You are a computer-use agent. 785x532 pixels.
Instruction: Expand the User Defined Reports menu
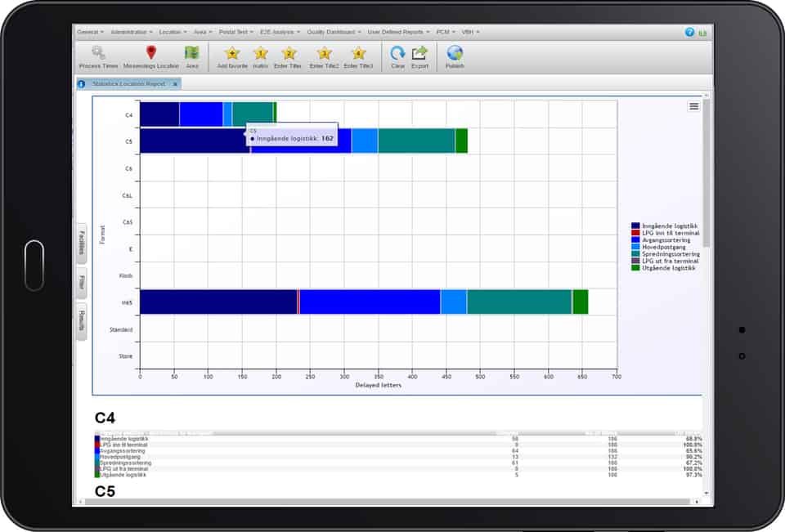tap(398, 32)
